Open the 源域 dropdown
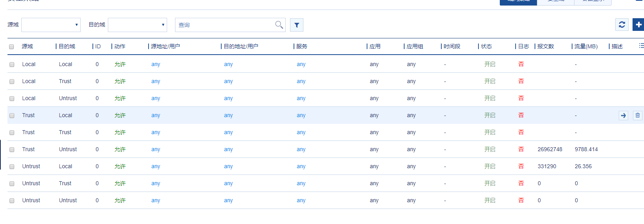 pos(51,25)
